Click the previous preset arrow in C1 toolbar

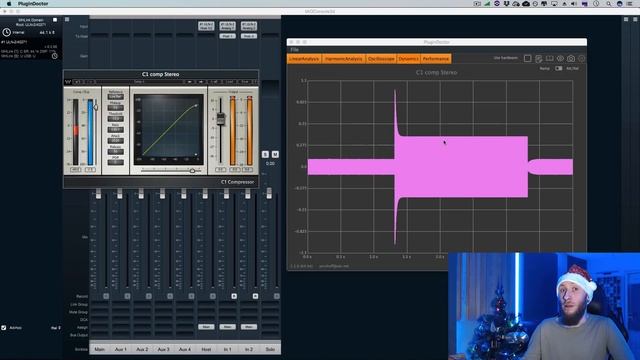coord(189,82)
